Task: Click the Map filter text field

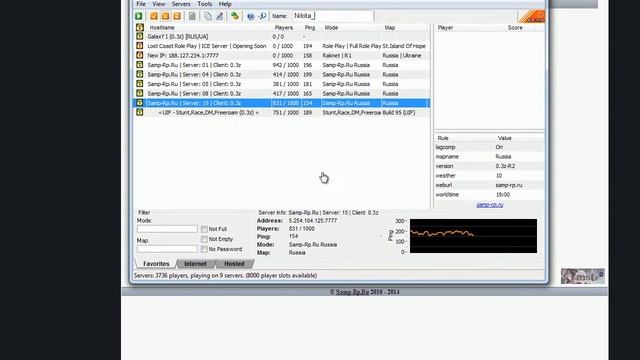Action: tap(167, 249)
